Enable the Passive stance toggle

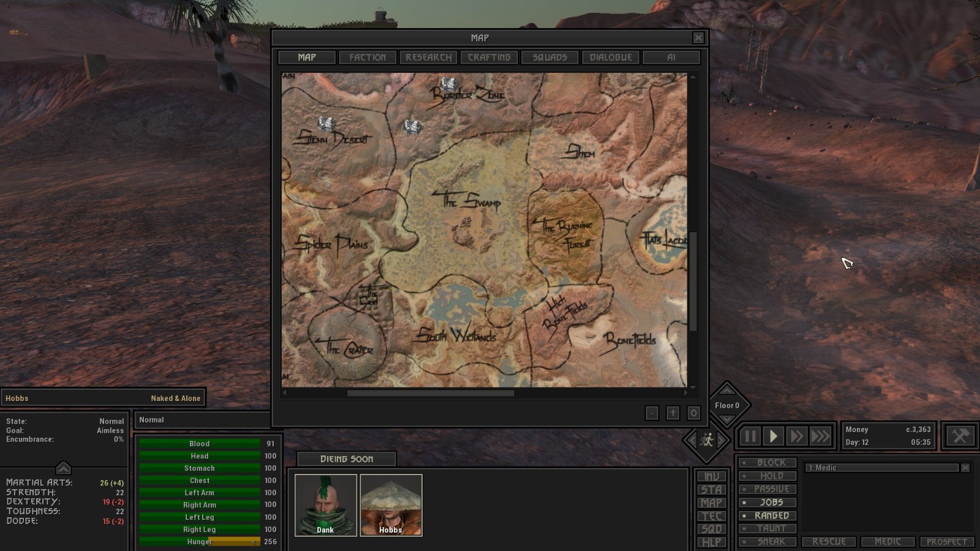pos(768,489)
